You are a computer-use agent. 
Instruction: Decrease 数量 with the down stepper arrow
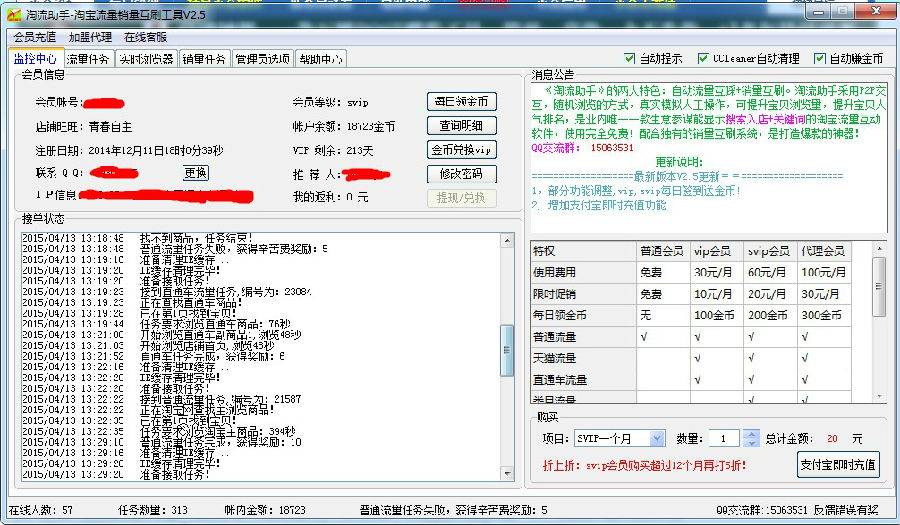click(x=751, y=443)
